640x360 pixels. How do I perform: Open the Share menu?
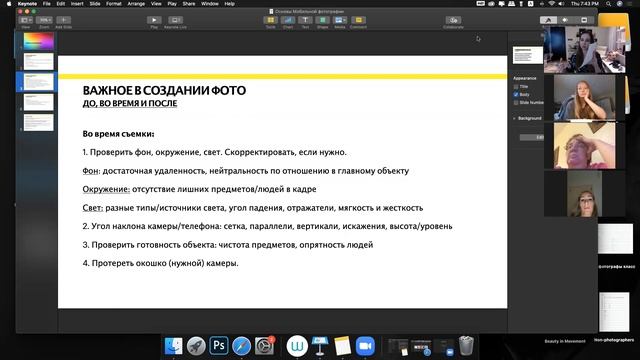tap(189, 4)
